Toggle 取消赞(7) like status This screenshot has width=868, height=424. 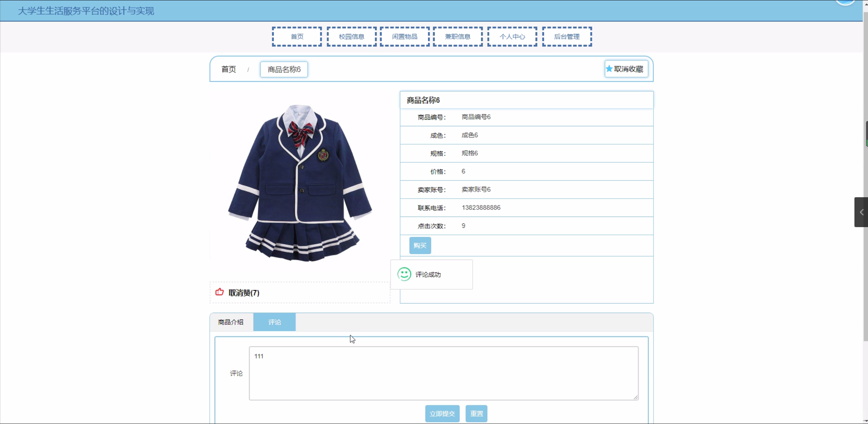(x=244, y=293)
